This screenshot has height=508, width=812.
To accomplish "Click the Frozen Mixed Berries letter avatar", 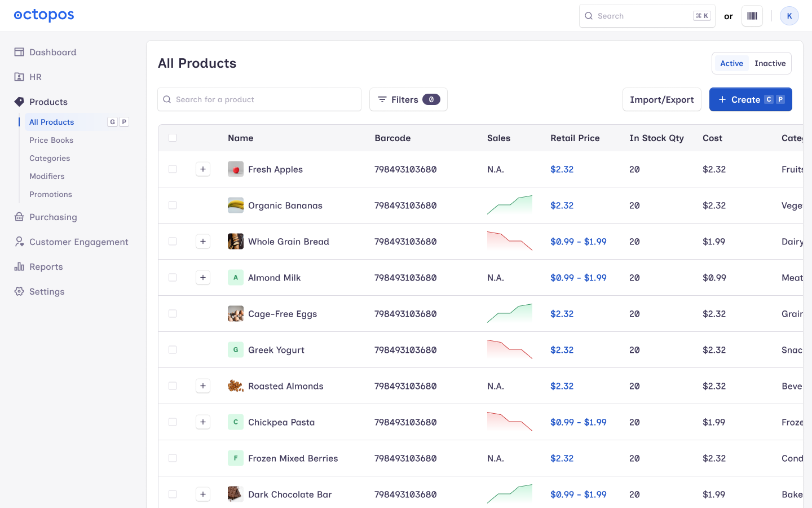I will (236, 458).
